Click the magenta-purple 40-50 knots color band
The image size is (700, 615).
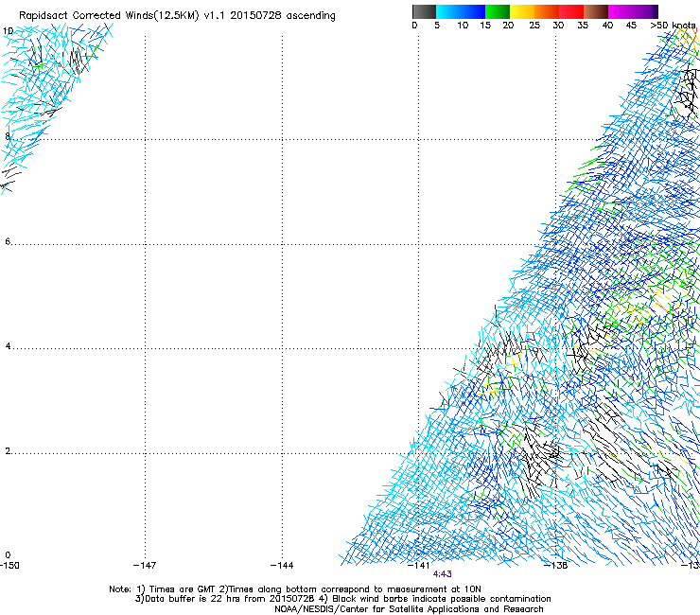[633, 11]
